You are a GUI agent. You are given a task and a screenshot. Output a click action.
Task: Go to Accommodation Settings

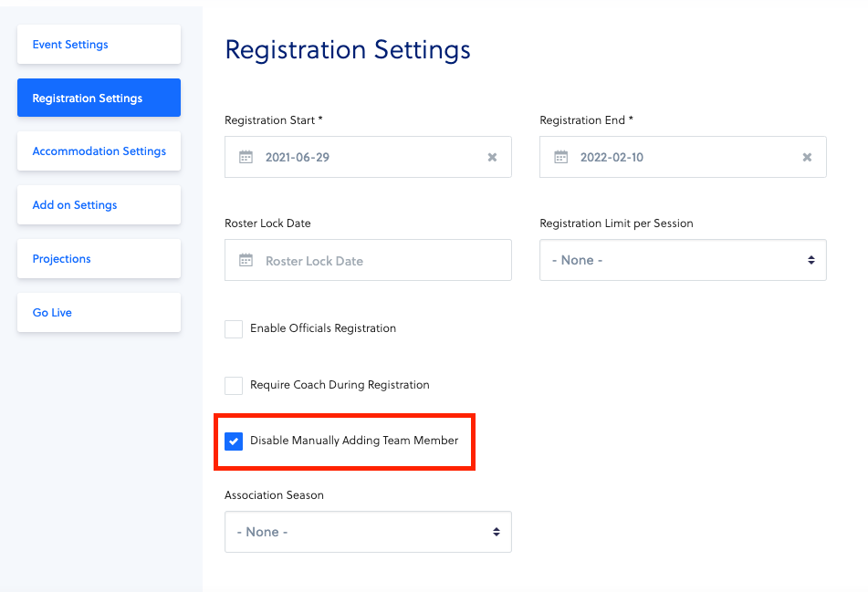[x=99, y=151]
